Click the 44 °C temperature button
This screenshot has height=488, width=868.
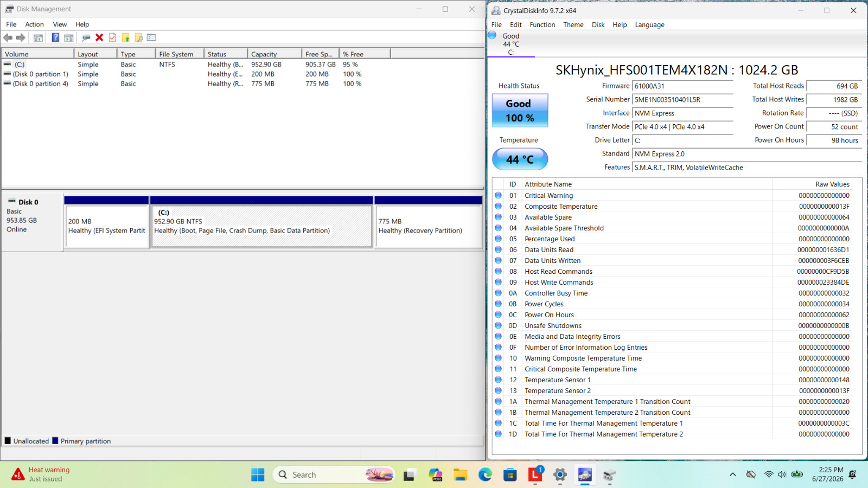tap(520, 159)
